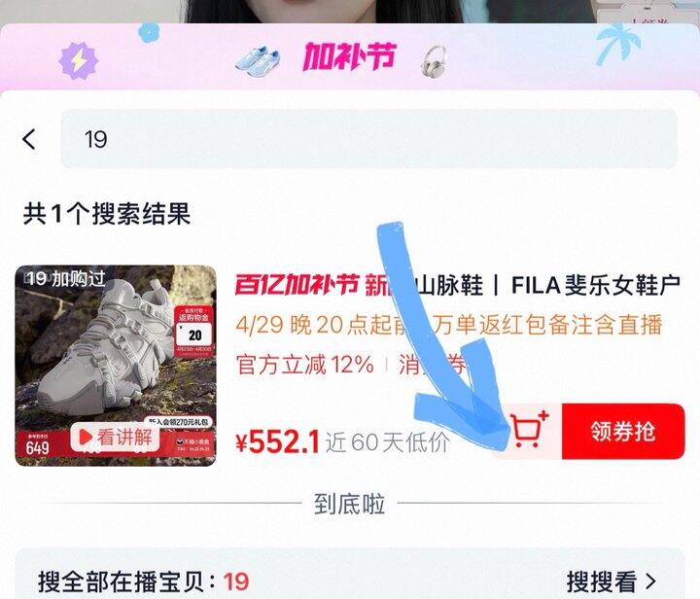Tap the ¥552.1 price text
The width and height of the screenshot is (700, 599).
click(x=277, y=441)
